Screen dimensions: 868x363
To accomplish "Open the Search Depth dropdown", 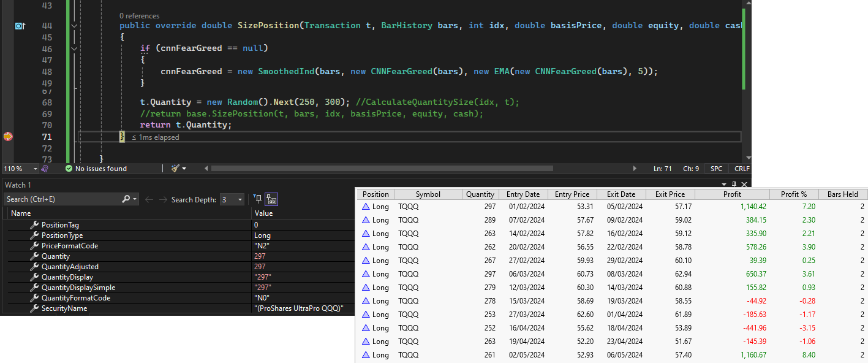I will point(239,199).
